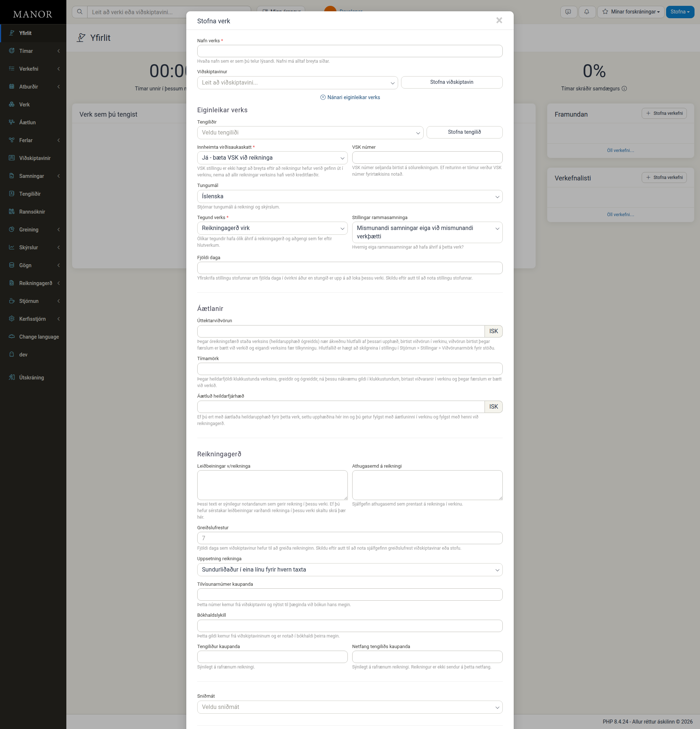This screenshot has height=729, width=700.
Task: Click the Greining pie chart icon
Action: [x=12, y=230]
